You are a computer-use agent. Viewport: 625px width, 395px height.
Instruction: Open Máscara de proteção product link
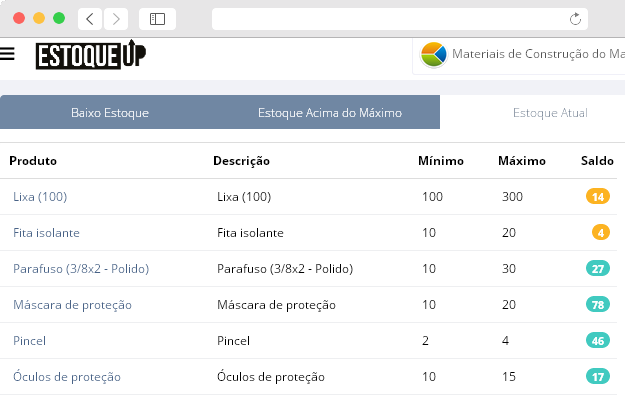[72, 305]
